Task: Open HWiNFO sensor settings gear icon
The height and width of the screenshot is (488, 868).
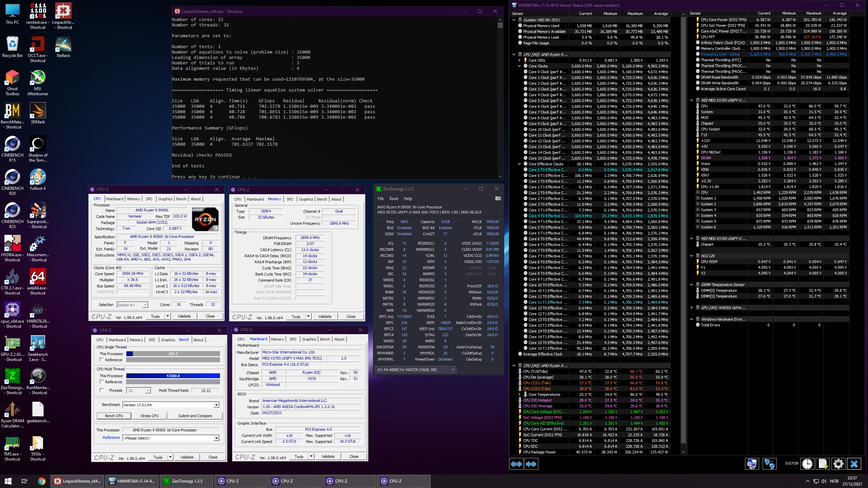Action: (x=839, y=464)
